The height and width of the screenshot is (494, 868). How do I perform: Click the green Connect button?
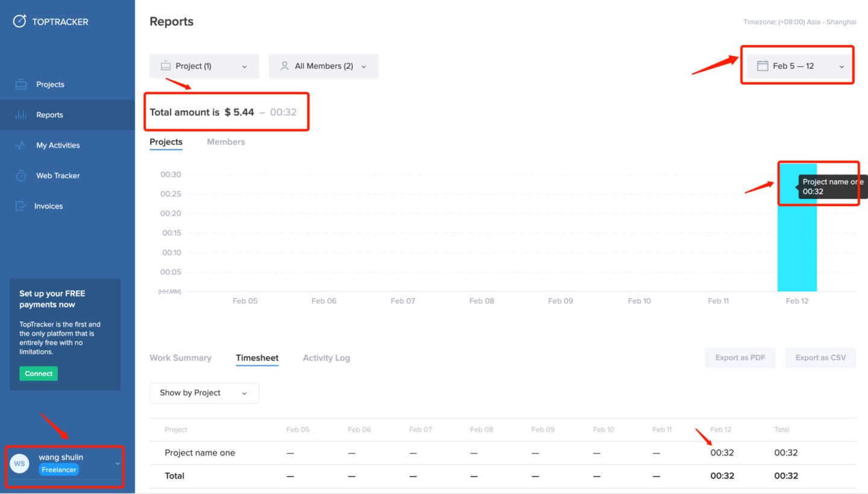39,374
